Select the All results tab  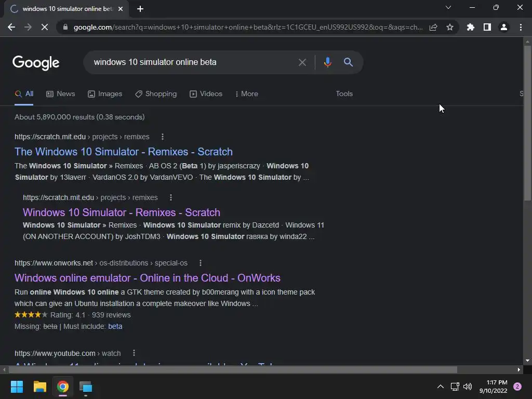point(24,94)
